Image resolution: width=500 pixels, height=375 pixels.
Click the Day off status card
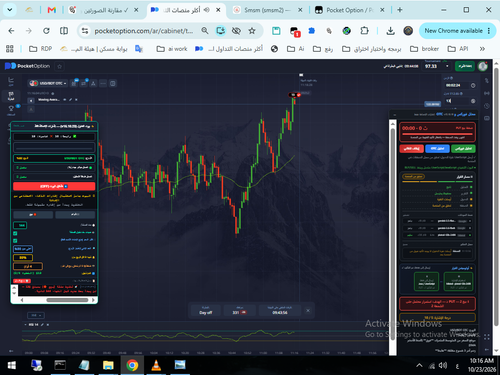point(205,310)
